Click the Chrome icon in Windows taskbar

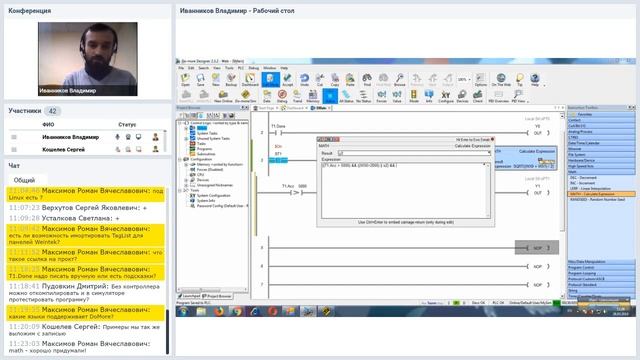[x=237, y=311]
